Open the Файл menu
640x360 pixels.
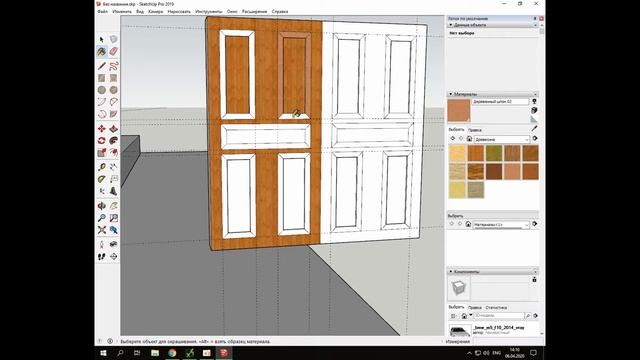102,11
